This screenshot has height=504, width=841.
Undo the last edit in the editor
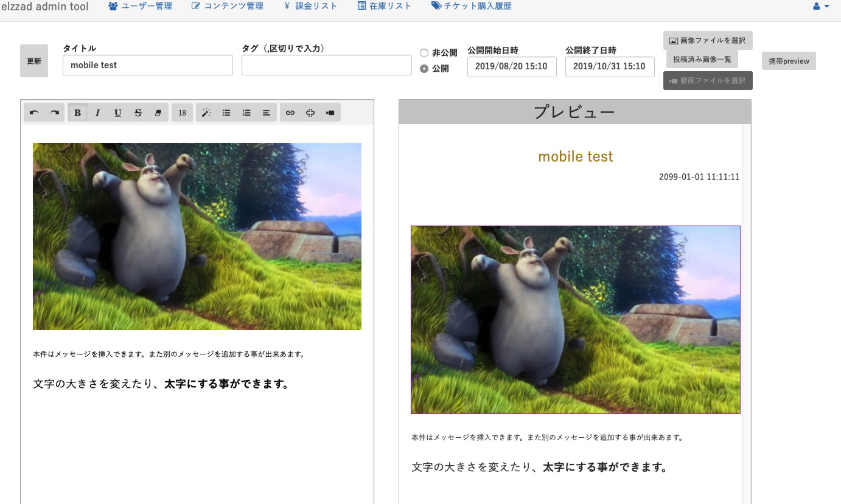point(34,112)
